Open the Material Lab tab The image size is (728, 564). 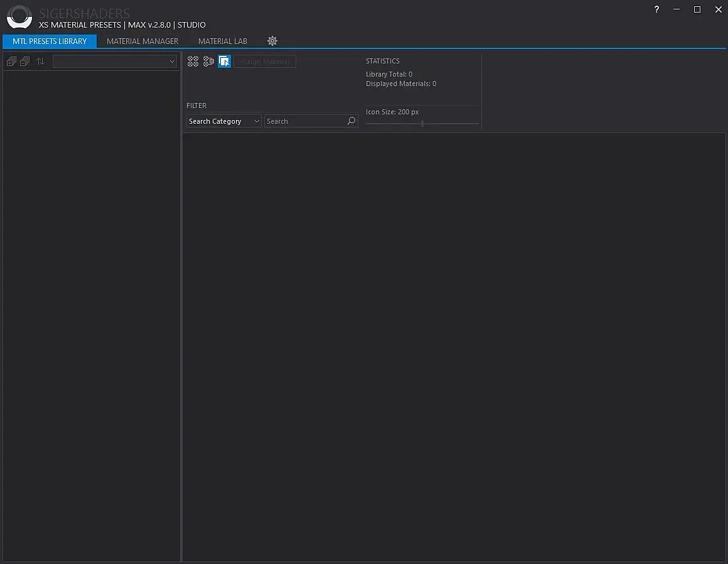point(223,41)
